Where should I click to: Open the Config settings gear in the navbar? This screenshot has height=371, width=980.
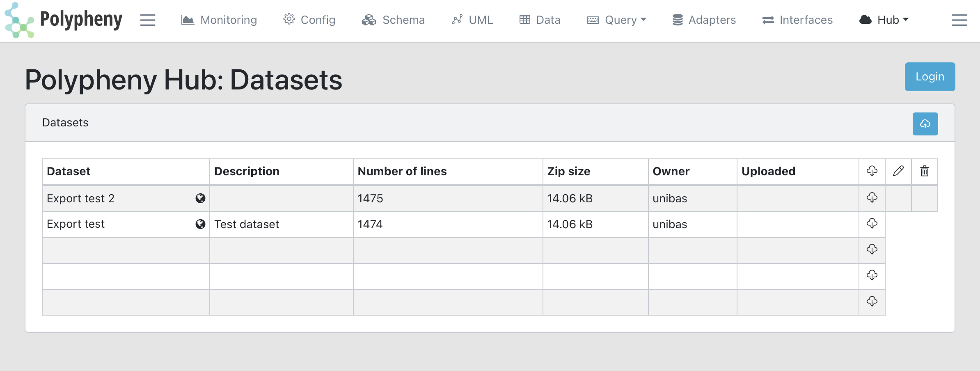(310, 20)
